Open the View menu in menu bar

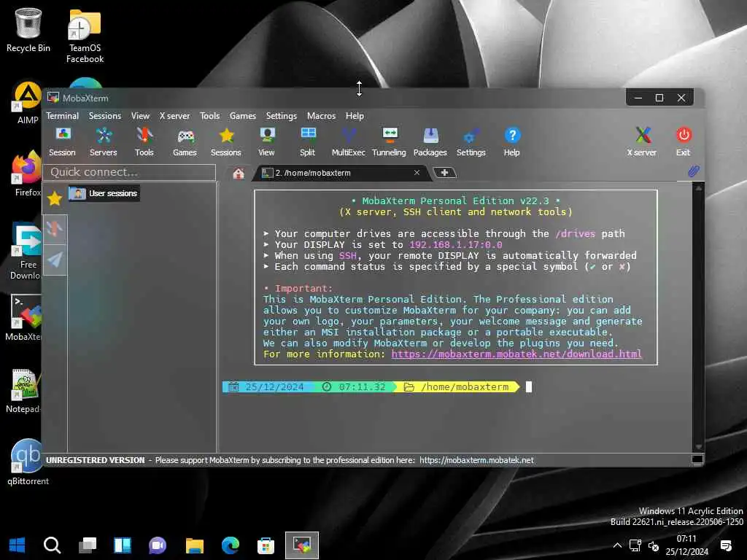[141, 116]
